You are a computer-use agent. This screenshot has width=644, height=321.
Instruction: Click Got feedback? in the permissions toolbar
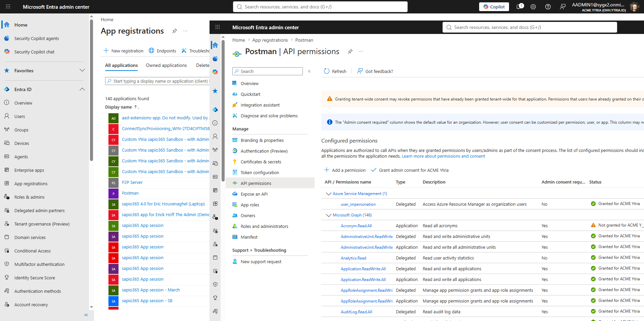pos(375,71)
